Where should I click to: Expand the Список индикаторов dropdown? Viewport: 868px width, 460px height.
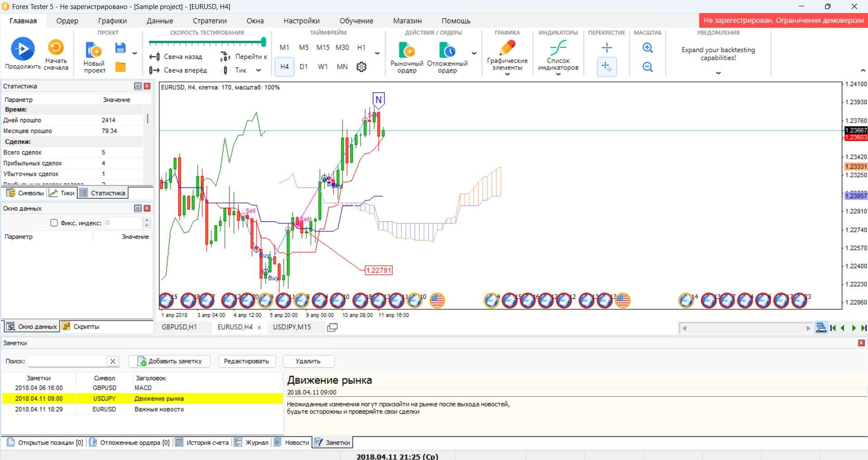[x=558, y=74]
